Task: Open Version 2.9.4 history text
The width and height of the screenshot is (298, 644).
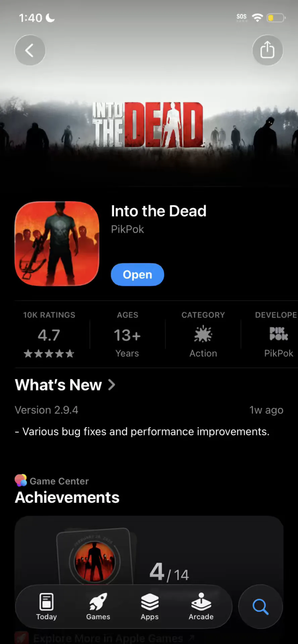Action: point(47,410)
